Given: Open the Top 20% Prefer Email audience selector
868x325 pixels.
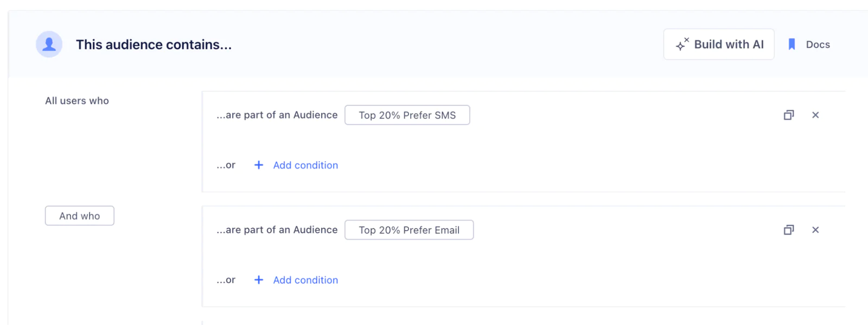Looking at the screenshot, I should [x=409, y=230].
